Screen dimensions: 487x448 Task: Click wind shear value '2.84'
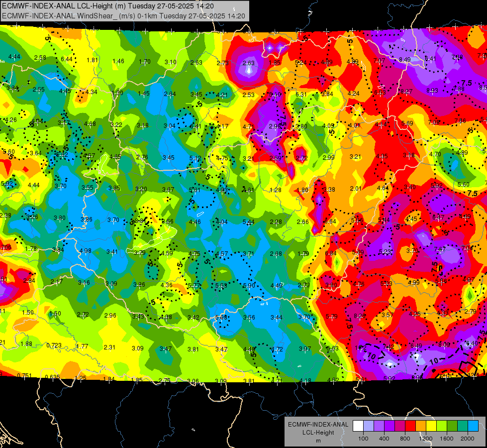pyautogui.click(x=29, y=280)
